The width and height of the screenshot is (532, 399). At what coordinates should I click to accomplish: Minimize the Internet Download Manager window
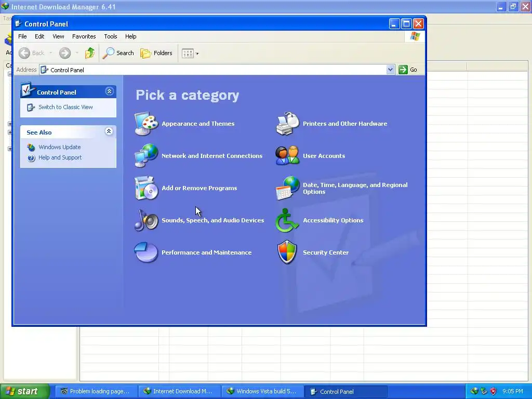pyautogui.click(x=501, y=6)
